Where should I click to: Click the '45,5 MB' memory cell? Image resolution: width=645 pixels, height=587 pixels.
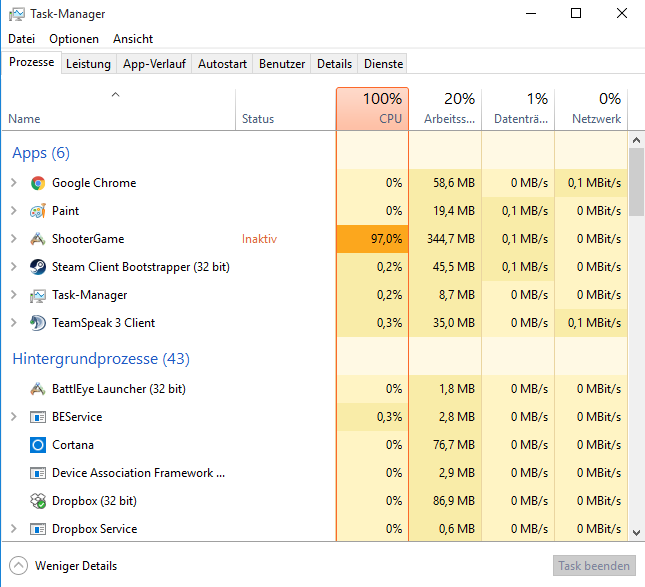click(445, 267)
